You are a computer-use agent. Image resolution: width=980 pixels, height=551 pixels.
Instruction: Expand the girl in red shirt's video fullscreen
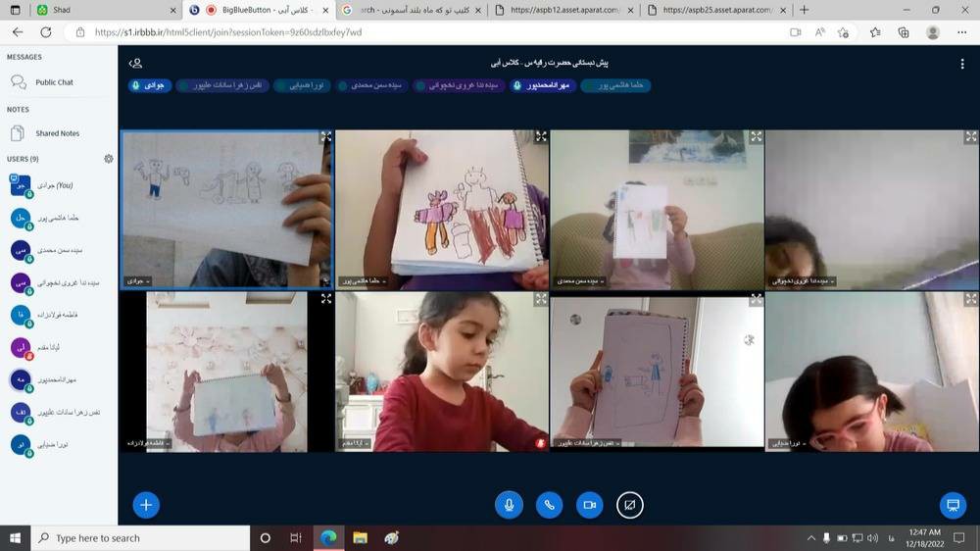point(540,300)
